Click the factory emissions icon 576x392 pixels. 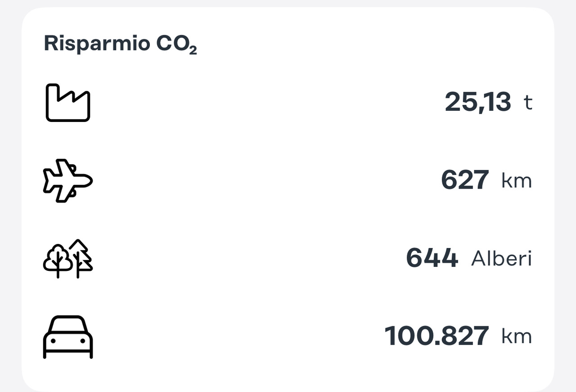(68, 103)
